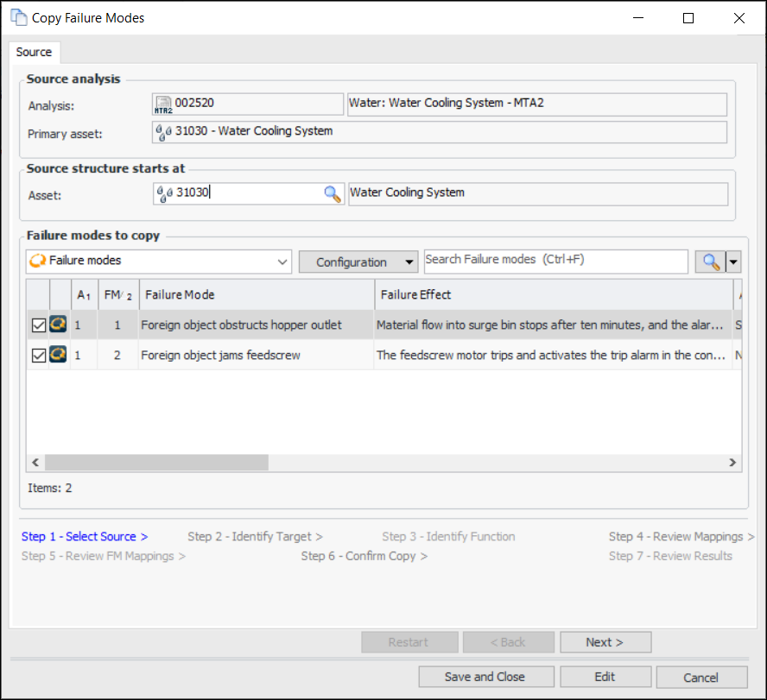Click the water drop icon in Primary asset
The height and width of the screenshot is (700, 767).
(162, 132)
